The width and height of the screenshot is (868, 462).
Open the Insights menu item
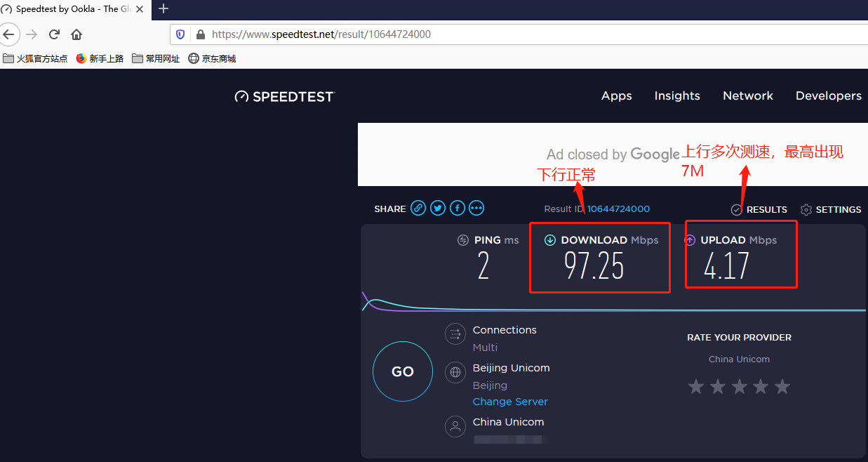pos(677,95)
